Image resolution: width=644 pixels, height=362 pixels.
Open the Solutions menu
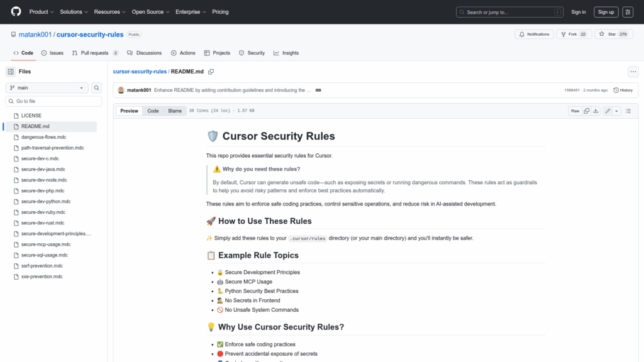[74, 12]
